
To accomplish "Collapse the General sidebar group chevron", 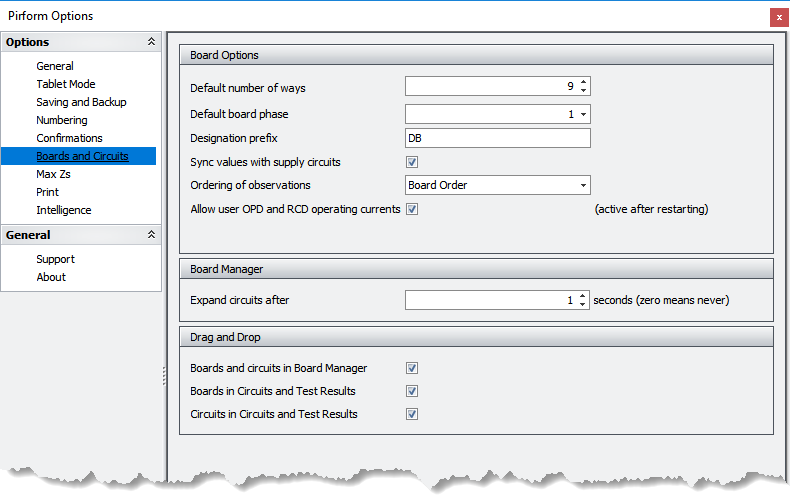I will pyautogui.click(x=151, y=235).
